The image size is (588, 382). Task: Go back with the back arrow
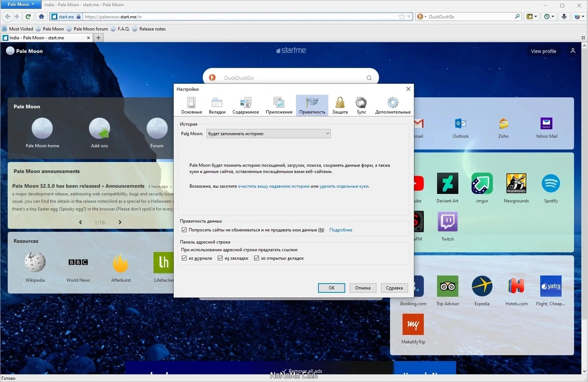(x=8, y=17)
